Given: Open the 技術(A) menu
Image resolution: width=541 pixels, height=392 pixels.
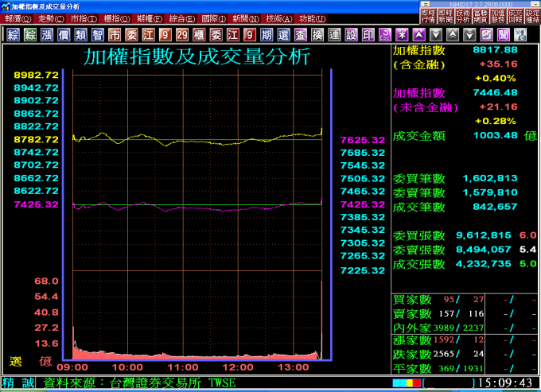Looking at the screenshot, I should click(278, 18).
